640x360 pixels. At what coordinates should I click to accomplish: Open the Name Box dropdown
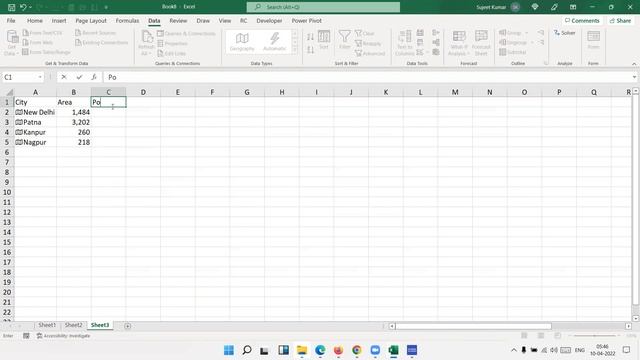pyautogui.click(x=40, y=77)
